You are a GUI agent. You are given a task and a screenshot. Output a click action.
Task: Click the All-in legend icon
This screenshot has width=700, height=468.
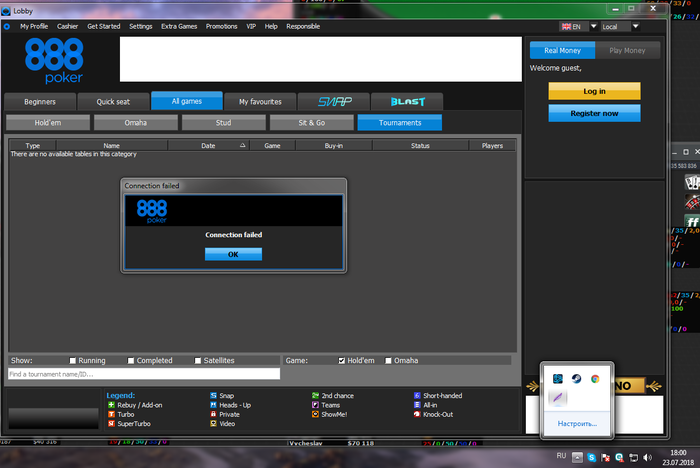[417, 405]
